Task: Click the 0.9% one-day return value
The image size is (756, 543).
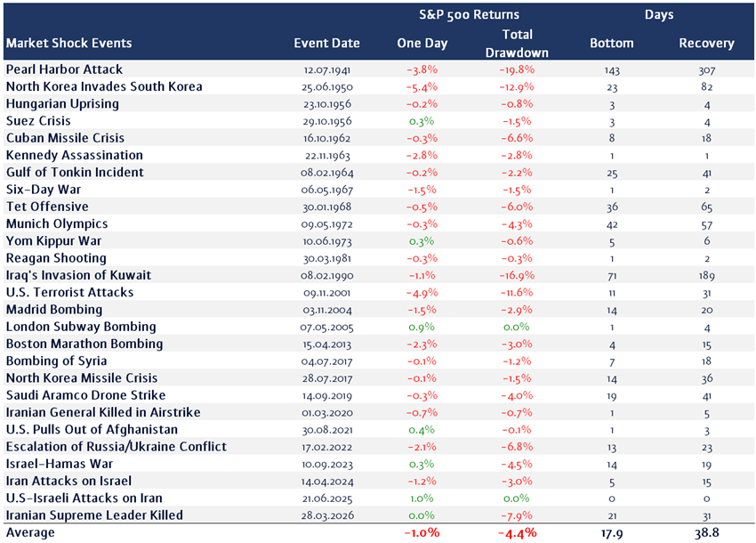Action: coord(422,328)
